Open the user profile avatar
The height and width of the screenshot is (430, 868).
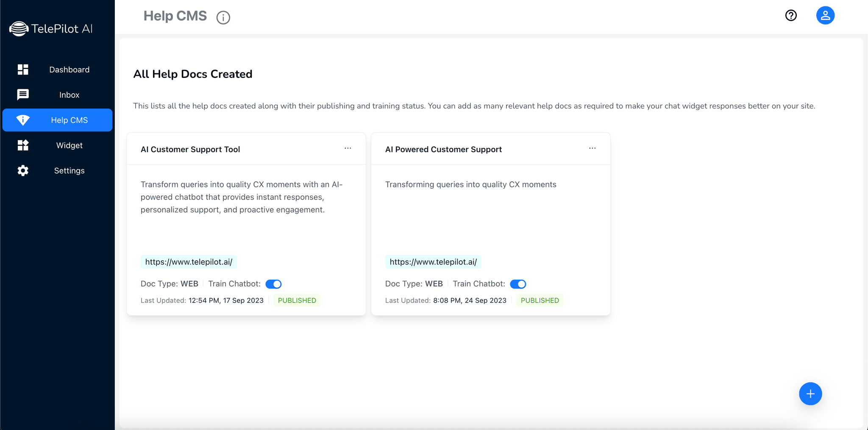coord(825,16)
